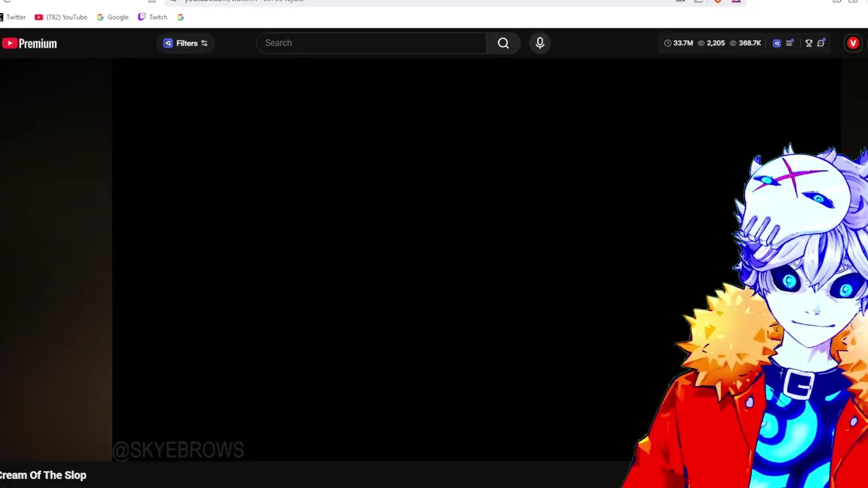The height and width of the screenshot is (488, 868).
Task: Open the list menu icon with notification dot
Action: [x=789, y=43]
